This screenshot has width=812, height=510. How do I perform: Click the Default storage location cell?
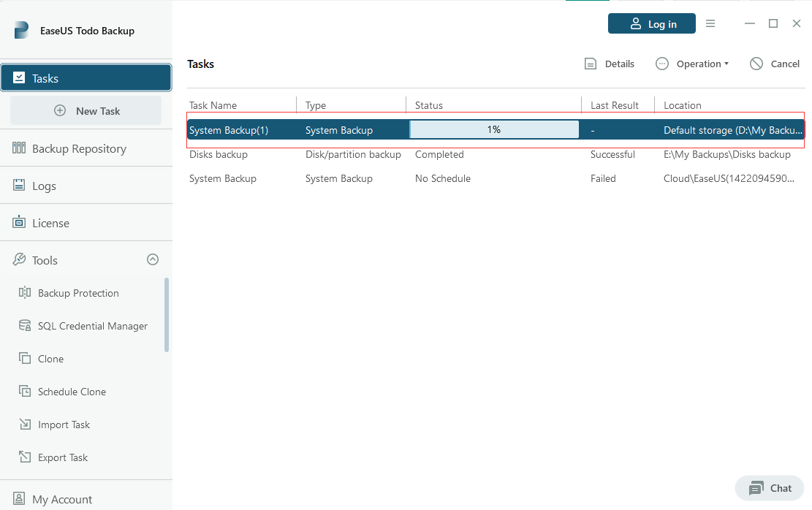tap(733, 130)
